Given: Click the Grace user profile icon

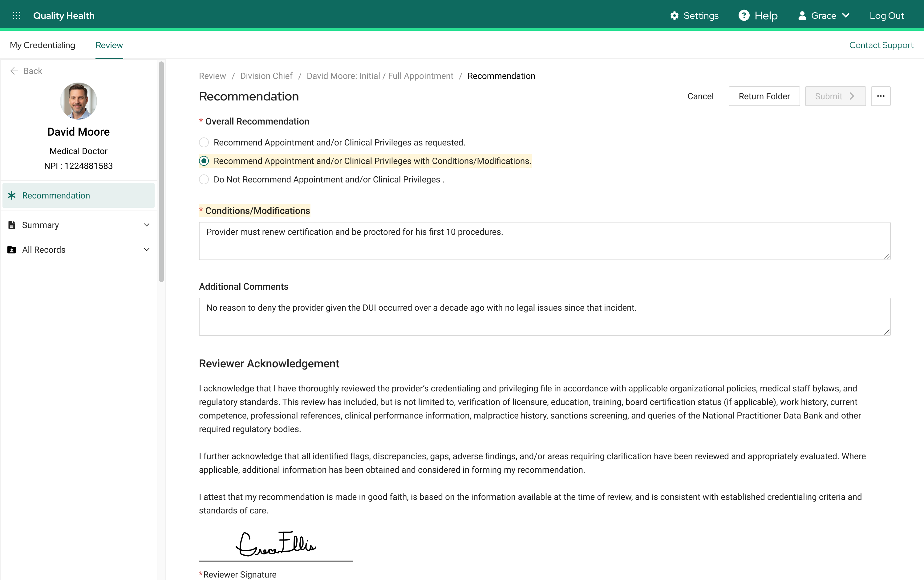Looking at the screenshot, I should coord(802,15).
